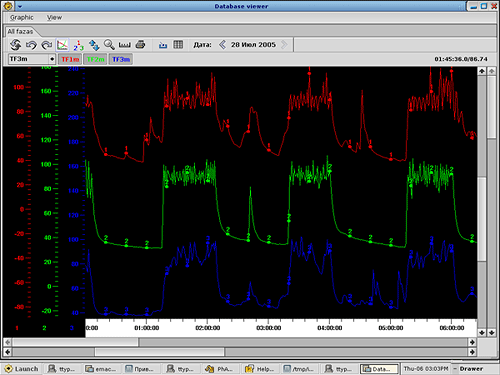Select the All fazas tab

[x=21, y=31]
